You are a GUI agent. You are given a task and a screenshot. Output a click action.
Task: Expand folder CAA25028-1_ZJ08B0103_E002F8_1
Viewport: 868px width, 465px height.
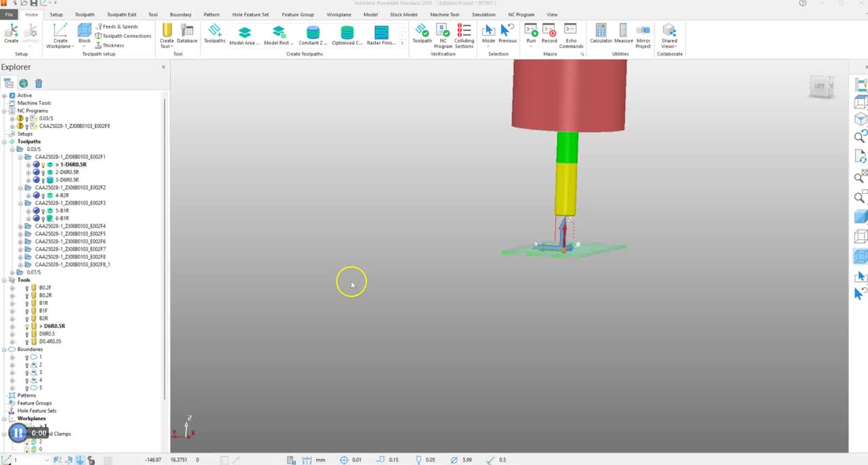tap(20, 264)
